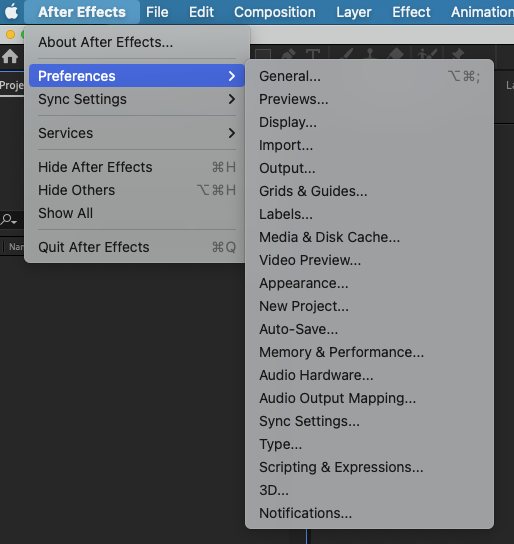Screen dimensions: 514x544
Task: Click the search magnifier in Project panel
Action: [8, 220]
